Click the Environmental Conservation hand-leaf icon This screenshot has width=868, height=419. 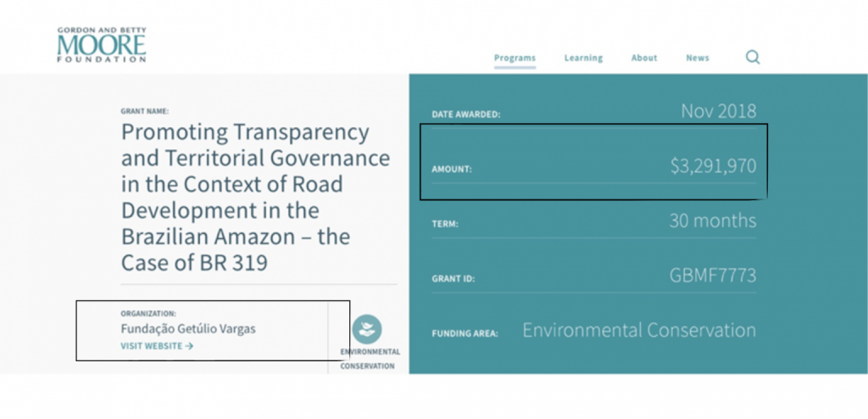[367, 329]
